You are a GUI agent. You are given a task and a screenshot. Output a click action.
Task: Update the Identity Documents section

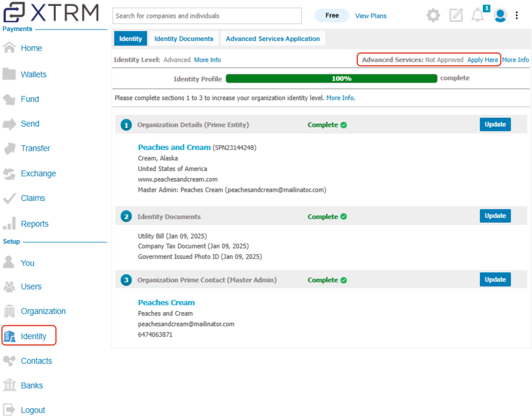click(495, 216)
